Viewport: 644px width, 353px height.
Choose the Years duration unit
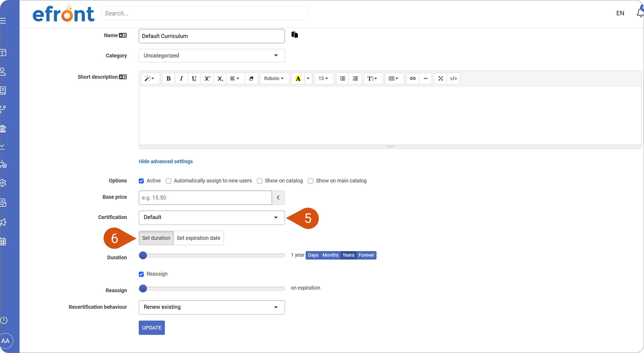pyautogui.click(x=348, y=255)
